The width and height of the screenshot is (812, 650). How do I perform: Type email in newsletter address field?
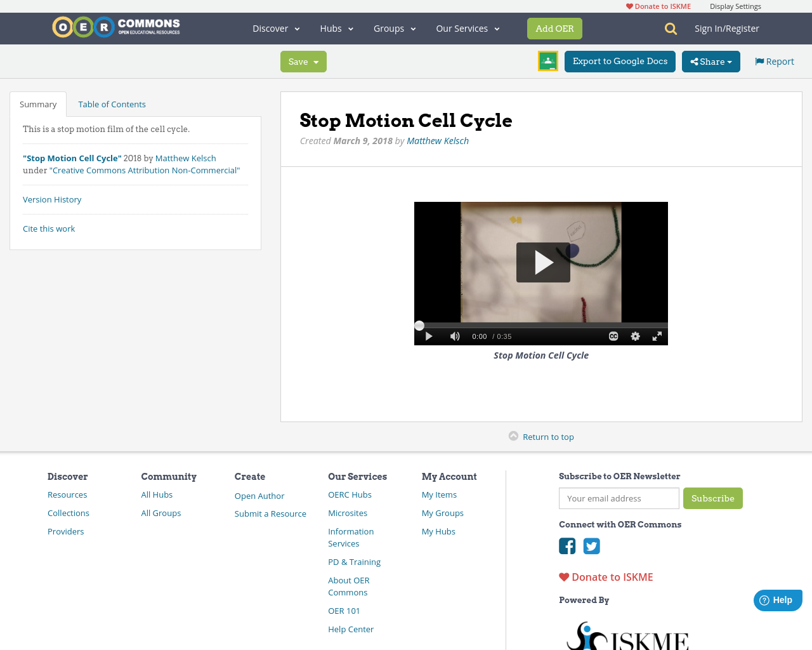coord(619,498)
